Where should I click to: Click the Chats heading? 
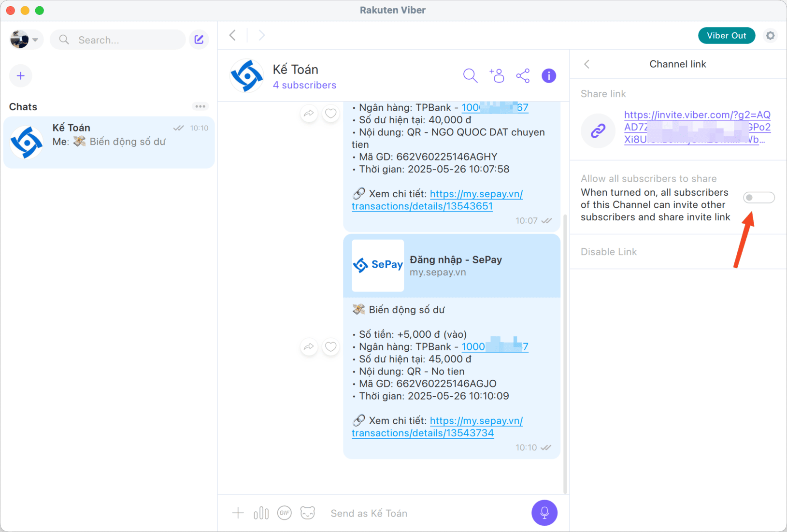point(23,107)
